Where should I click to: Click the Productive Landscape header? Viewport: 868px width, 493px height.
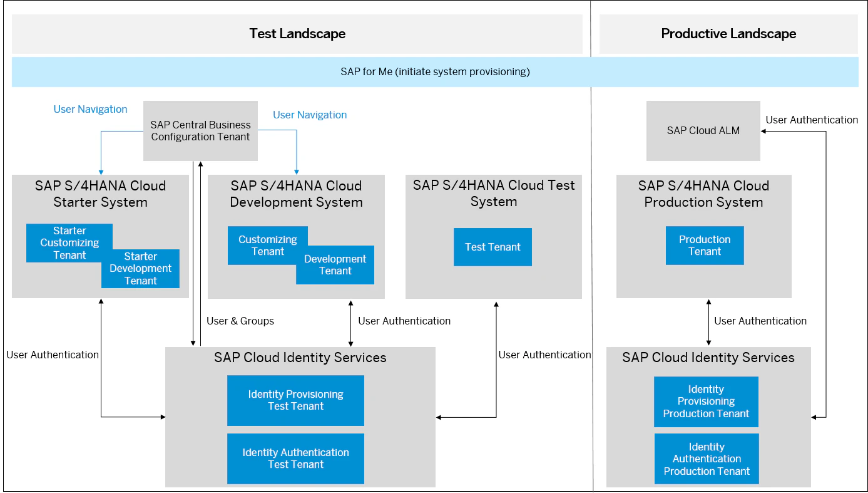pos(728,34)
